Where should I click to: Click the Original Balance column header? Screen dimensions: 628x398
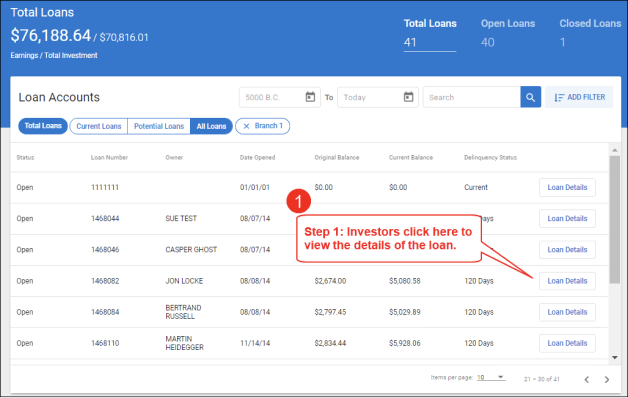point(337,157)
